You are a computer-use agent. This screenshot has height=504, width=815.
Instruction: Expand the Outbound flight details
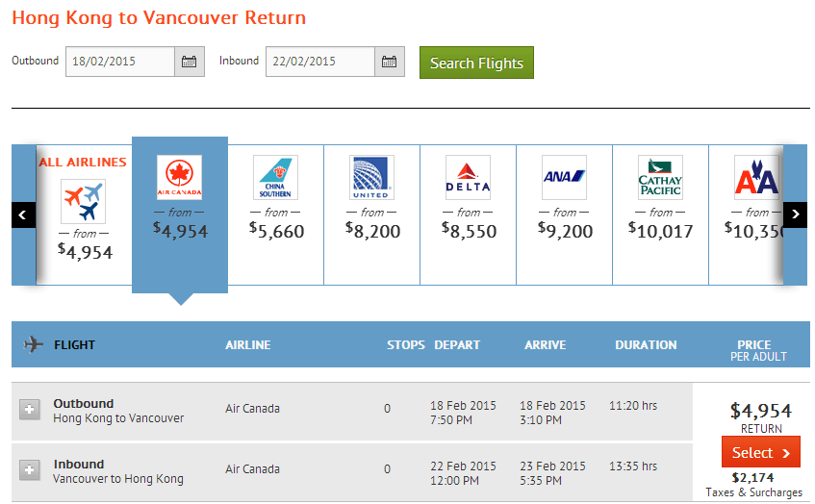tap(30, 411)
